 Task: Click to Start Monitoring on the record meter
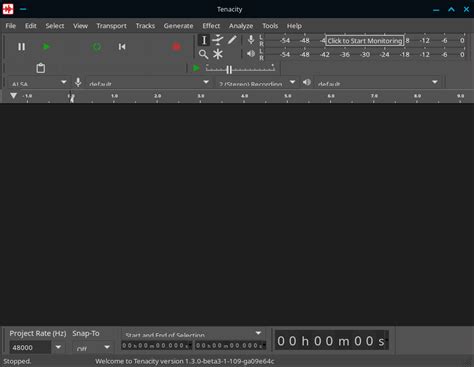tap(365, 41)
